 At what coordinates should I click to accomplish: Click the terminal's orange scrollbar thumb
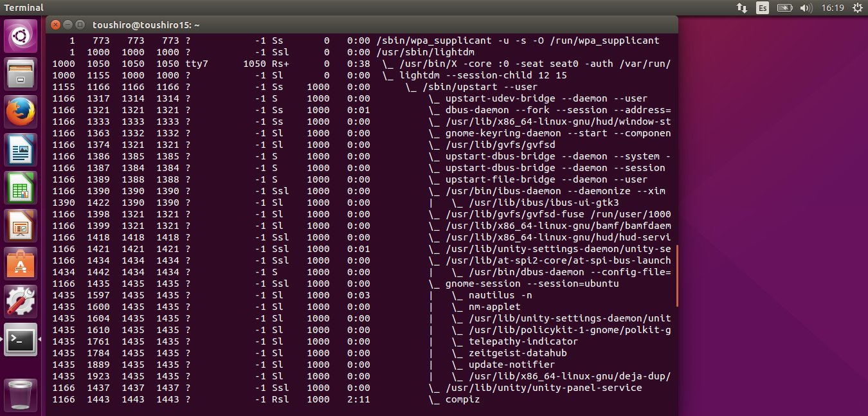click(x=677, y=276)
